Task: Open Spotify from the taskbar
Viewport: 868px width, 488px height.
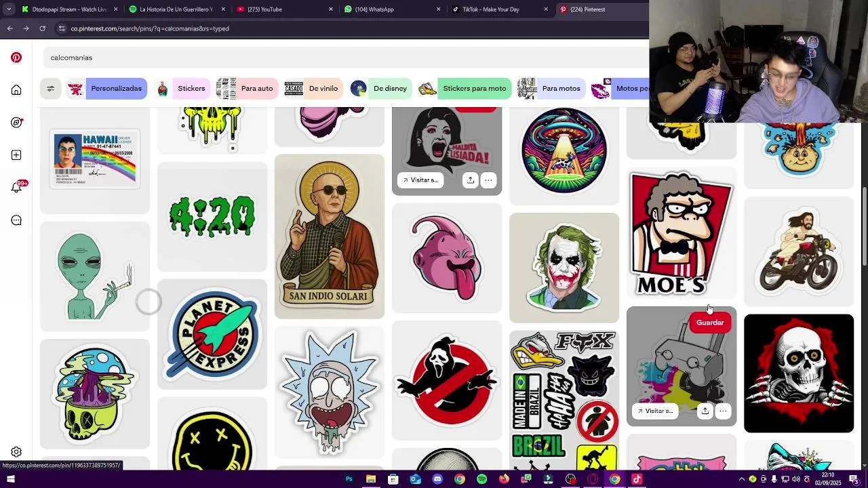Action: click(481, 479)
